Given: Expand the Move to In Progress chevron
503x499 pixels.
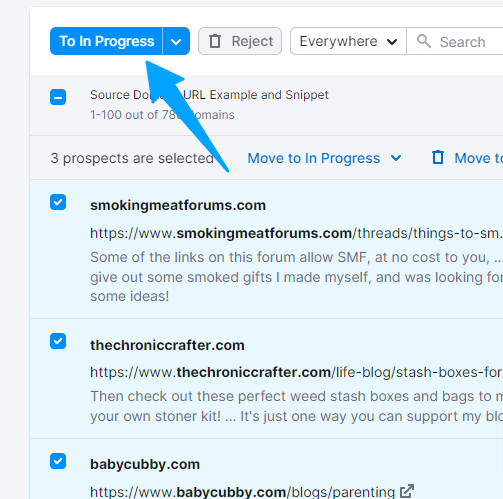Looking at the screenshot, I should 396,158.
